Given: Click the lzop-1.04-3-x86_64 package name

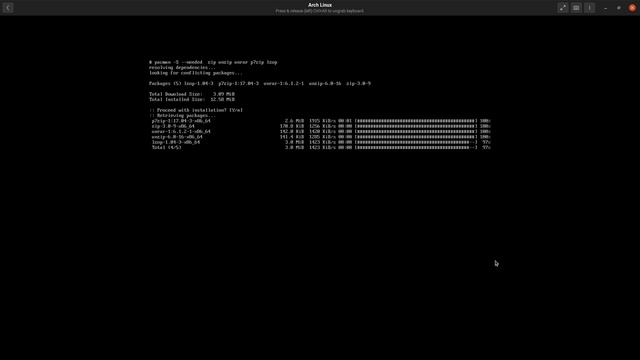Looking at the screenshot, I should (x=176, y=142).
